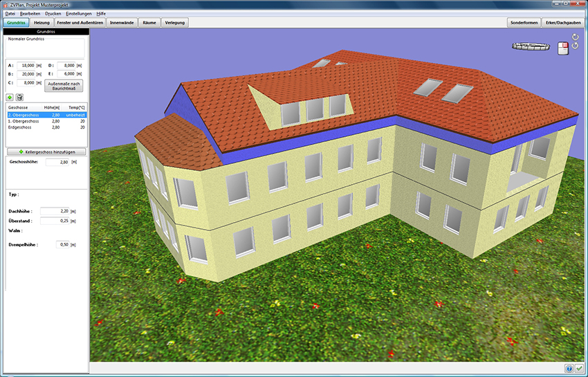This screenshot has height=377, width=588.
Task: Click the lower rotate arrow icon
Action: pyautogui.click(x=576, y=46)
